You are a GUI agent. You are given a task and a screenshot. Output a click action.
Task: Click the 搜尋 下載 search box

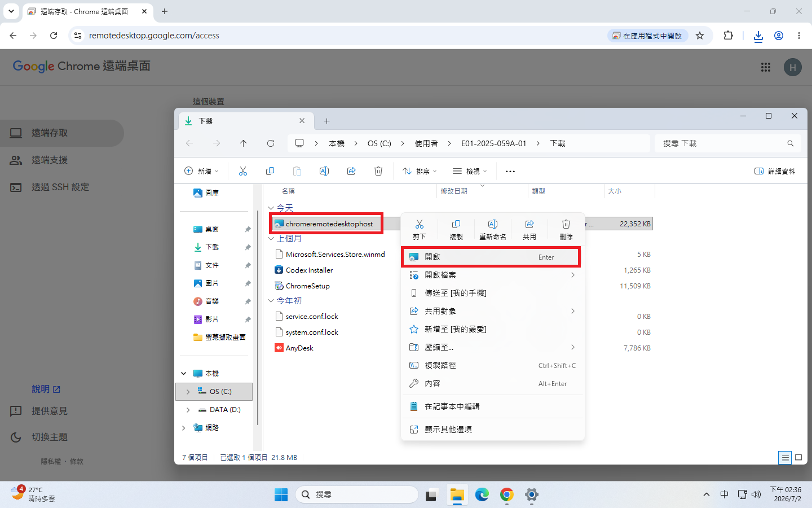[727, 143]
